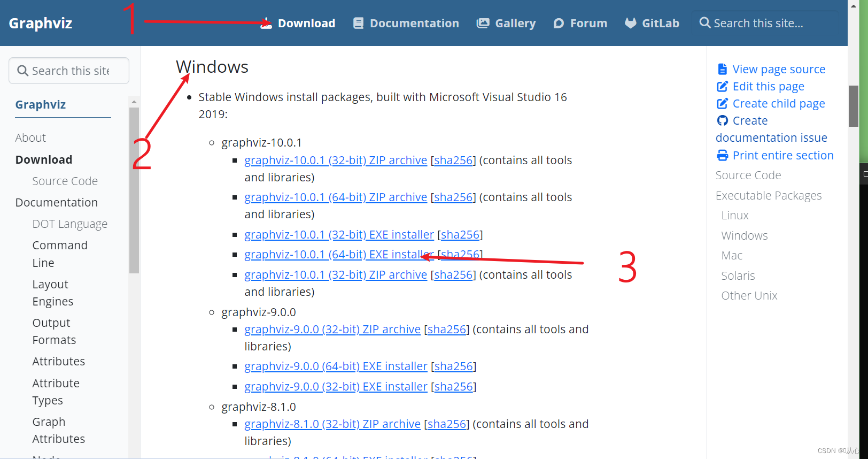Open sha256 link for 10.0.1 32-bit EXE installer
868x459 pixels.
pyautogui.click(x=460, y=235)
